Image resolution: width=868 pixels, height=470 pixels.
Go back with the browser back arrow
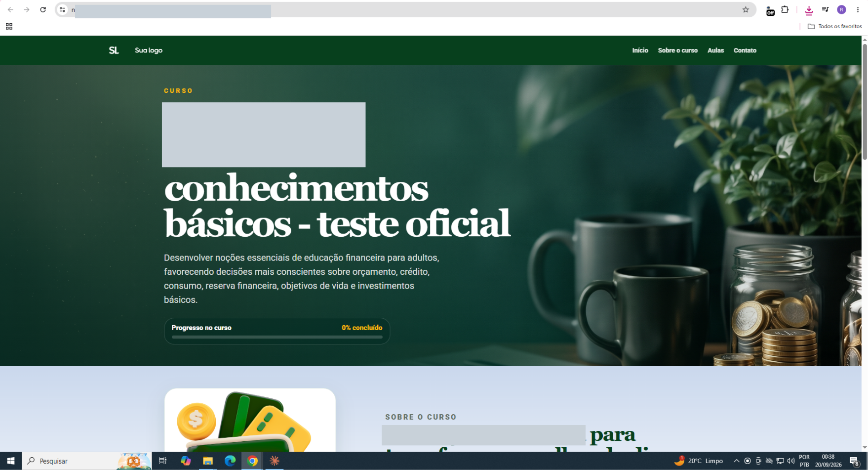pos(10,10)
